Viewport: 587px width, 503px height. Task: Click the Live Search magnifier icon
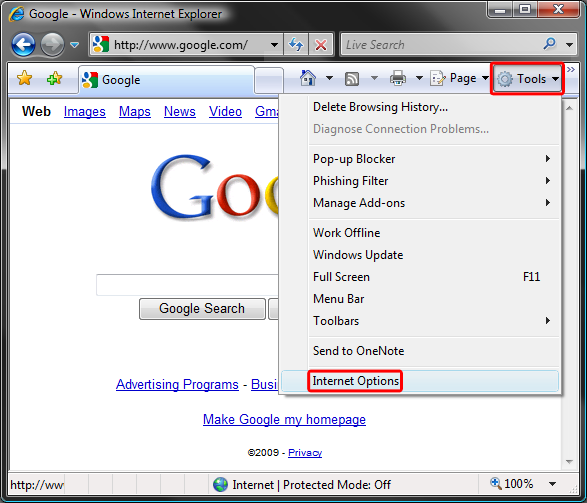(x=550, y=44)
